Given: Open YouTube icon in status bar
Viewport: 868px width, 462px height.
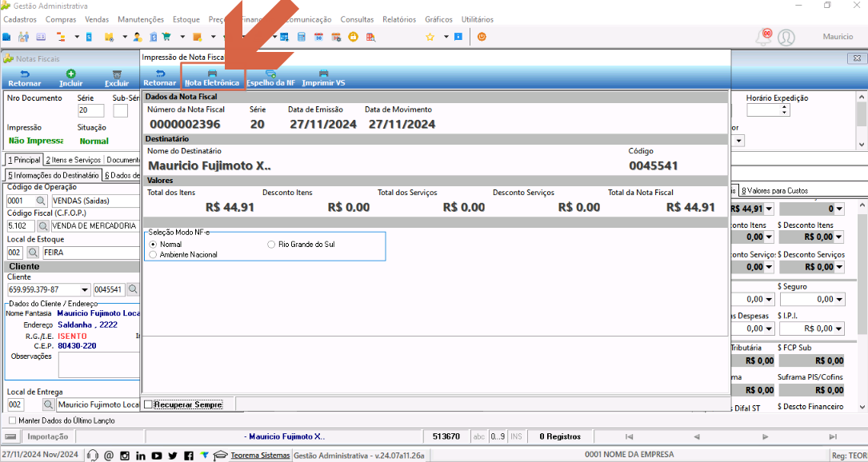Looking at the screenshot, I should coord(157,456).
